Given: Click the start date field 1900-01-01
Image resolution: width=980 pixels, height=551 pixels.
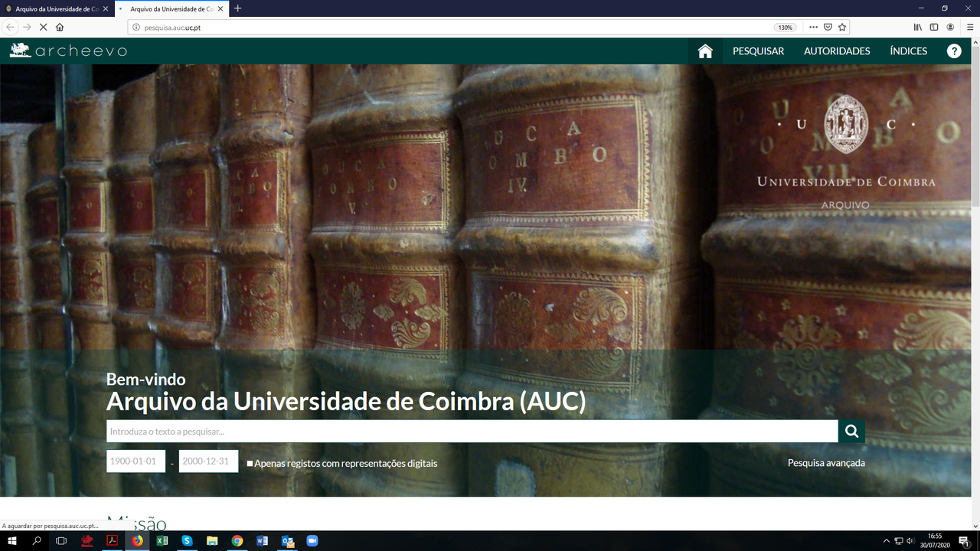Looking at the screenshot, I should pos(136,461).
